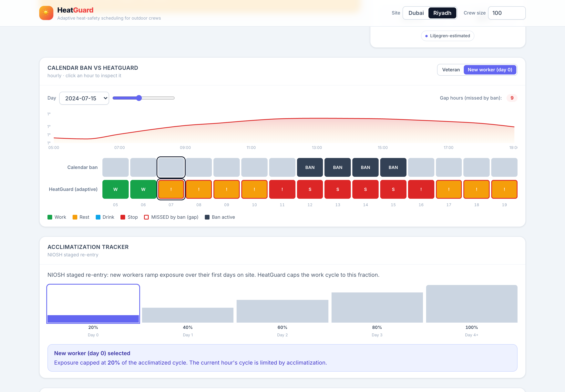The height and width of the screenshot is (392, 565).
Task: Click HeatGuard Stop cell at hour 14
Action: tap(365, 189)
